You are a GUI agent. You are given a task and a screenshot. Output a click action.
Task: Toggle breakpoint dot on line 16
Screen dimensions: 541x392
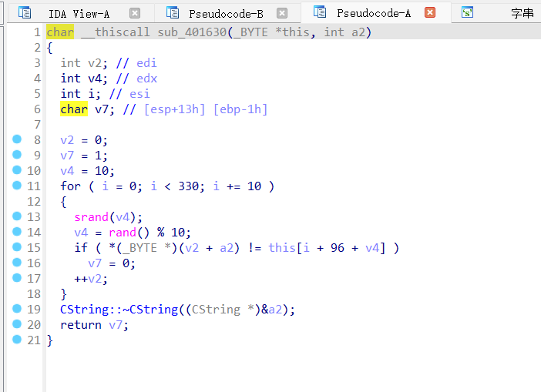click(17, 263)
